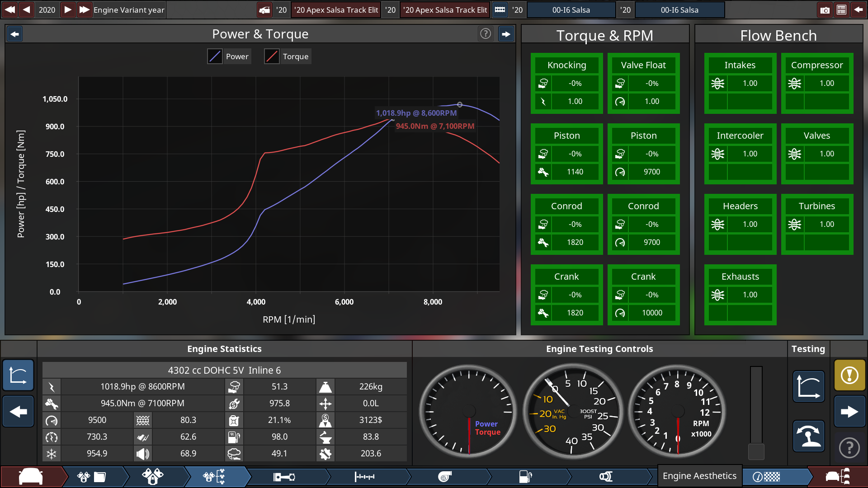Click the large next step right arrow button
This screenshot has width=868, height=488.
pos(849,412)
